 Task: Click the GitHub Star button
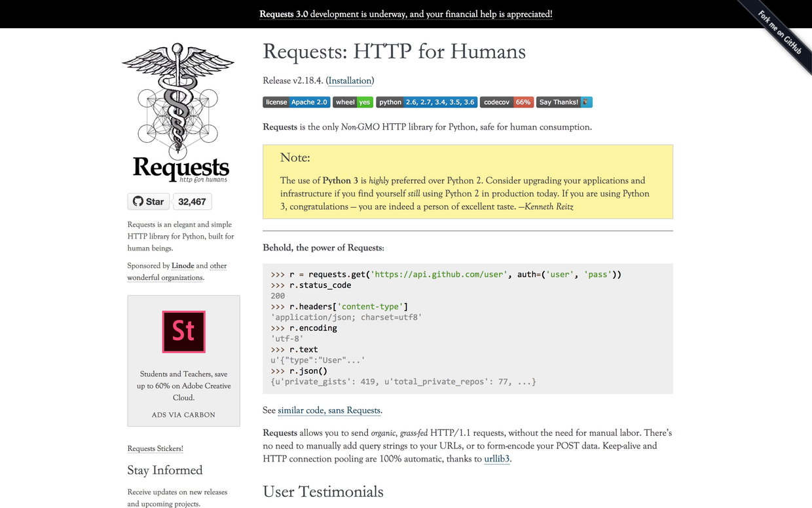click(149, 201)
